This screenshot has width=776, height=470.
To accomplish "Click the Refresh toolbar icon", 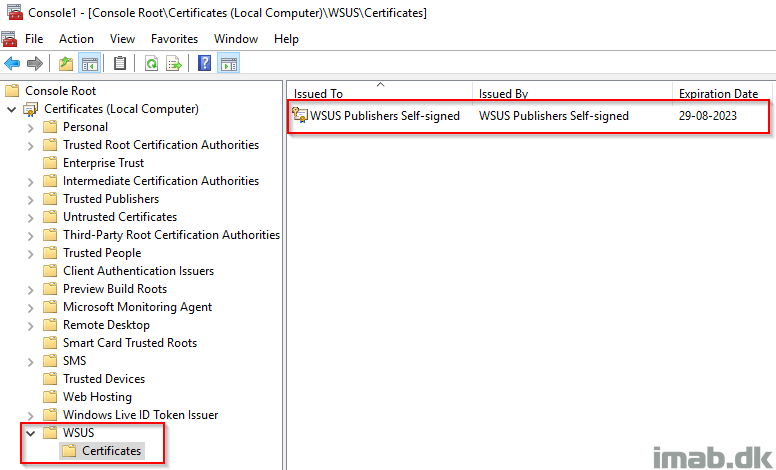I will [151, 63].
